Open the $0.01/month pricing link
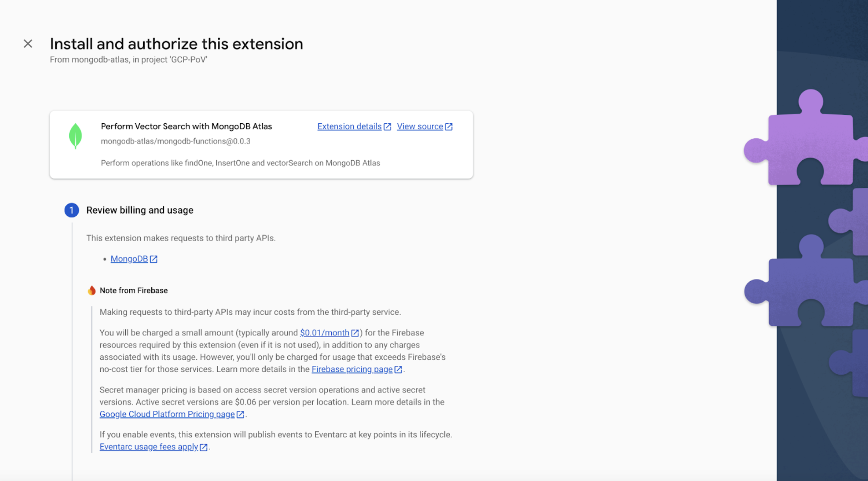 point(324,333)
